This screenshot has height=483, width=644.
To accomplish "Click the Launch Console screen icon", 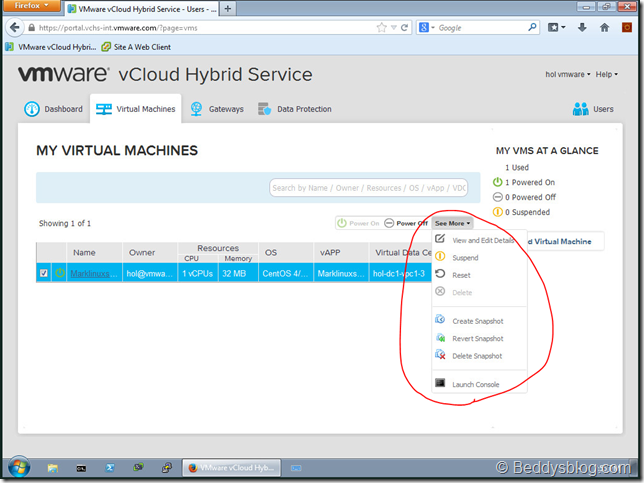I will pyautogui.click(x=440, y=383).
